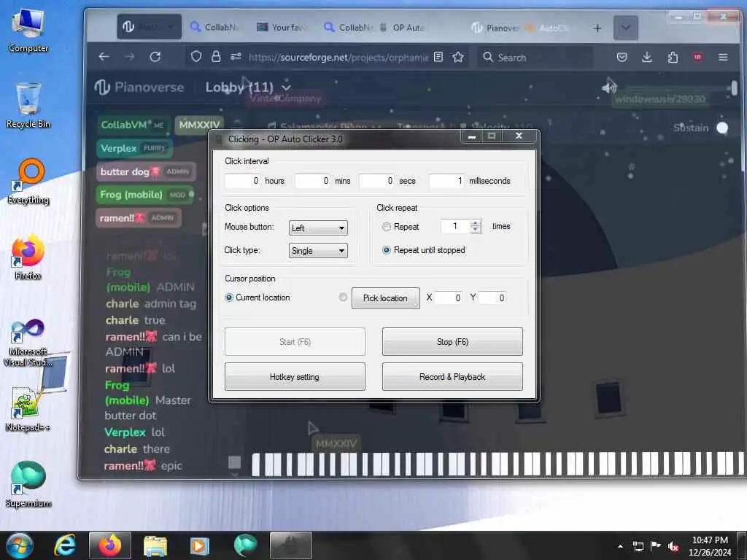Viewport: 747px width, 560px height.
Task: Select Current location radio button
Action: tap(229, 297)
